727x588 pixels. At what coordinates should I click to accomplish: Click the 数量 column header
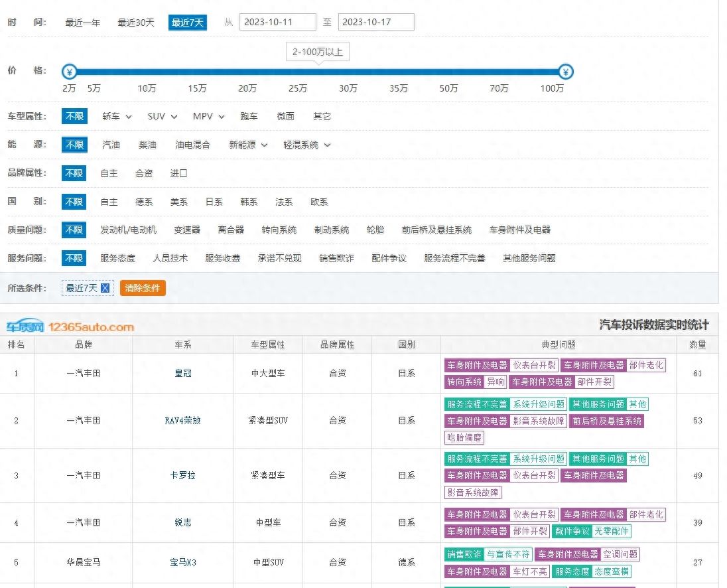(x=697, y=344)
